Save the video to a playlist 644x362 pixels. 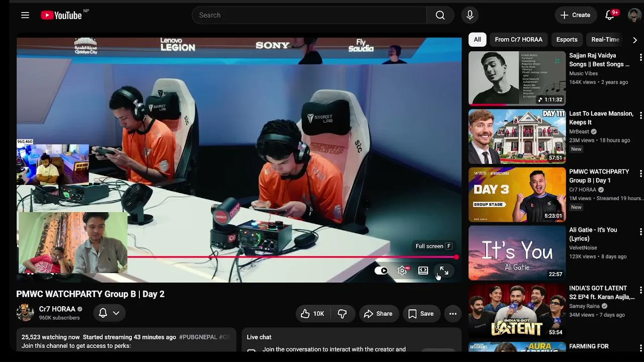pos(421,314)
